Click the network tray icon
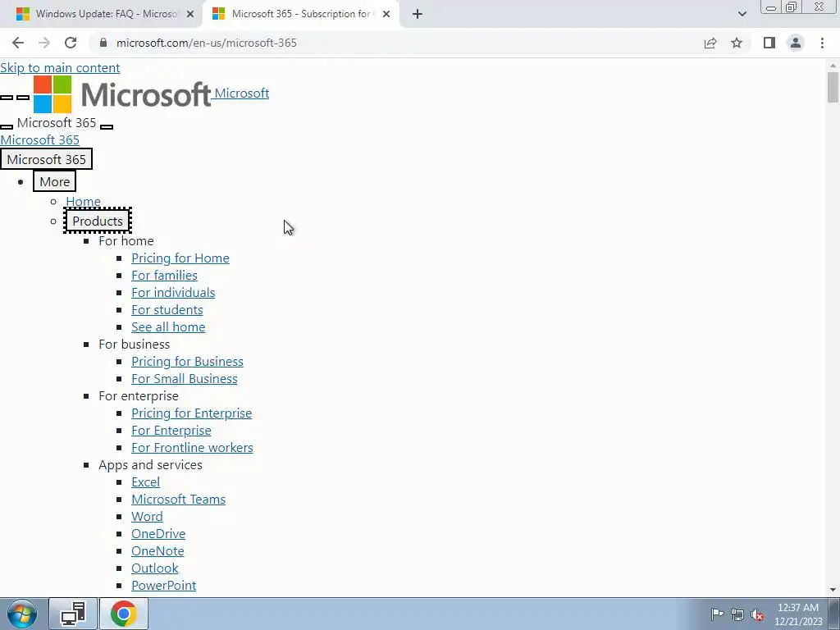 tap(737, 614)
